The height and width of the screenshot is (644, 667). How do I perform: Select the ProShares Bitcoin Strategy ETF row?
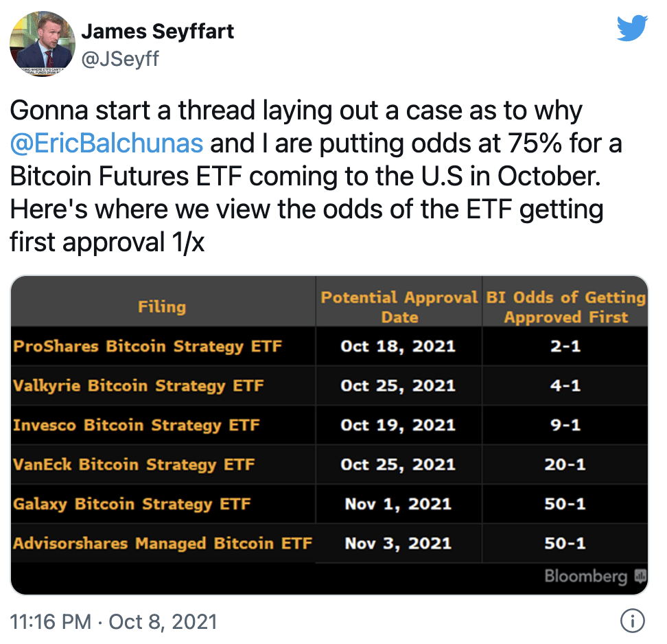329,346
